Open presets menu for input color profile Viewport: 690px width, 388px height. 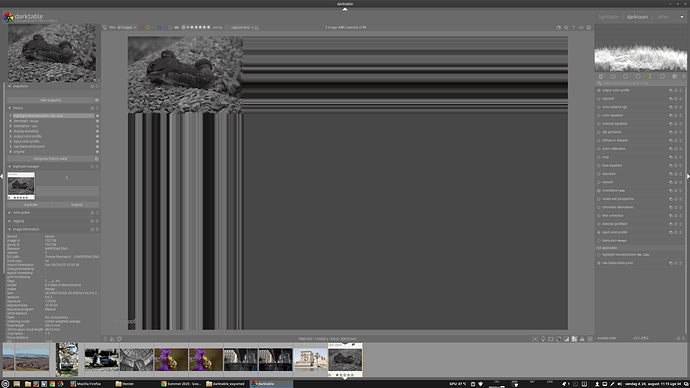[x=681, y=232]
